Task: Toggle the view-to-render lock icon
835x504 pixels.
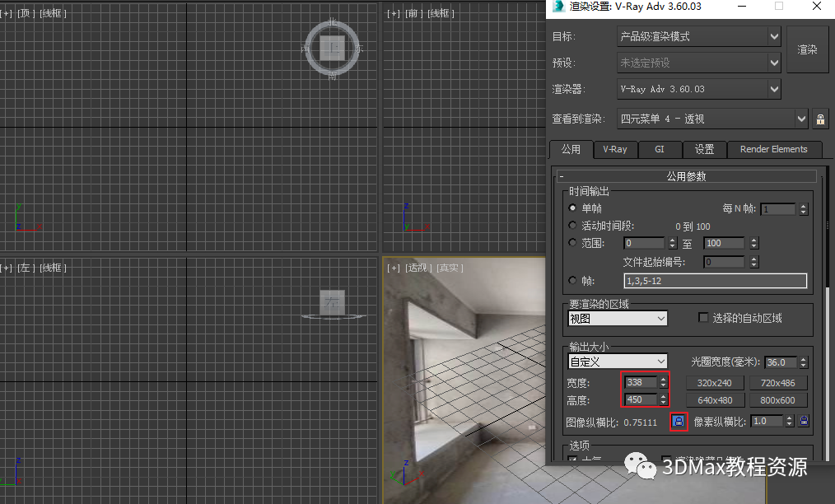Action: pos(820,119)
